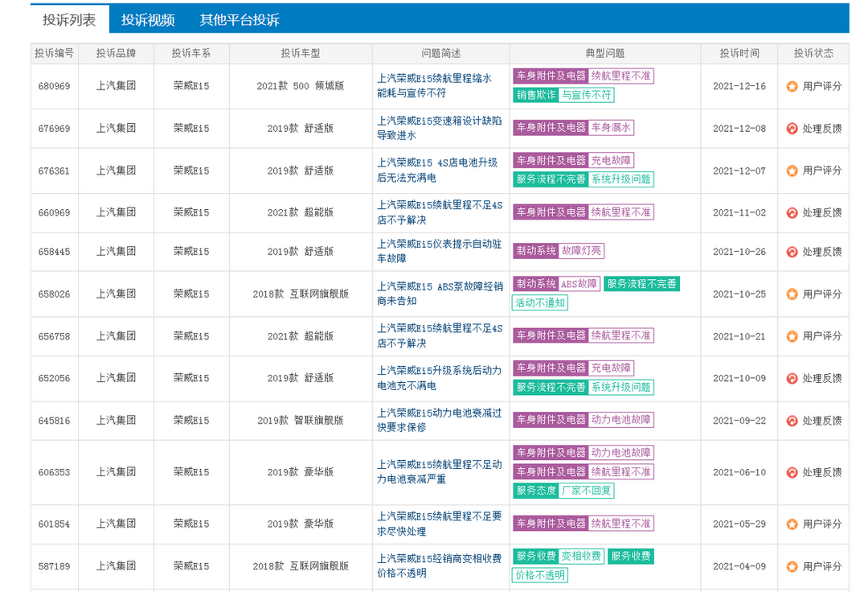Click user rating icon for complaint 680969
This screenshot has width=868, height=592.
coord(792,86)
